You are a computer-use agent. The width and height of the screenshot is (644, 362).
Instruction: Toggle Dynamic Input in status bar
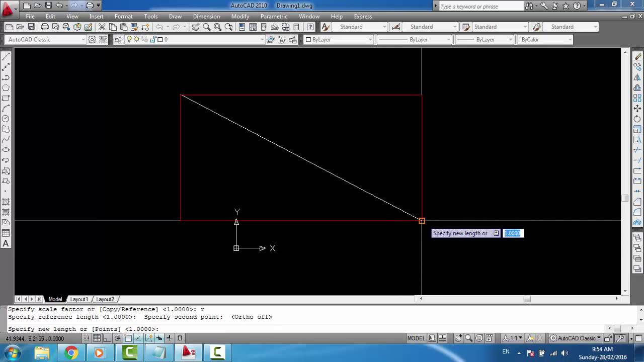(x=159, y=338)
